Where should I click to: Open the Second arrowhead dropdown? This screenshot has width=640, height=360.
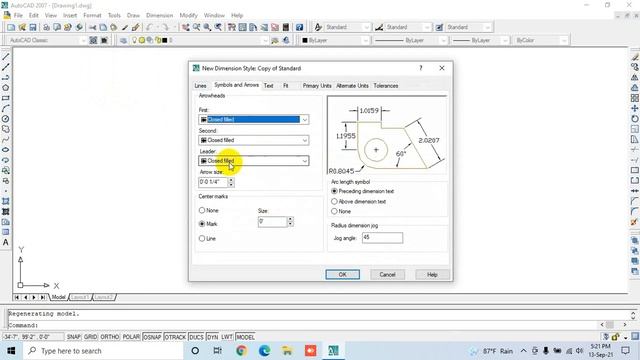[x=304, y=140]
